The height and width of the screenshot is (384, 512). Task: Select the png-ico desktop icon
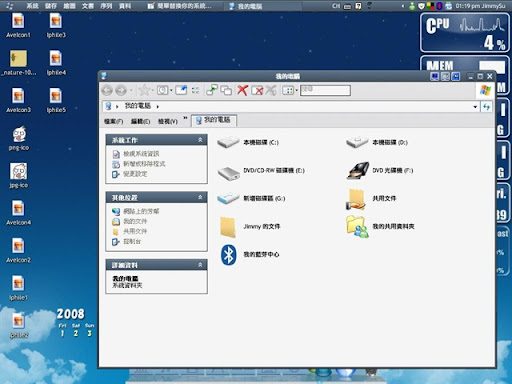[x=19, y=138]
